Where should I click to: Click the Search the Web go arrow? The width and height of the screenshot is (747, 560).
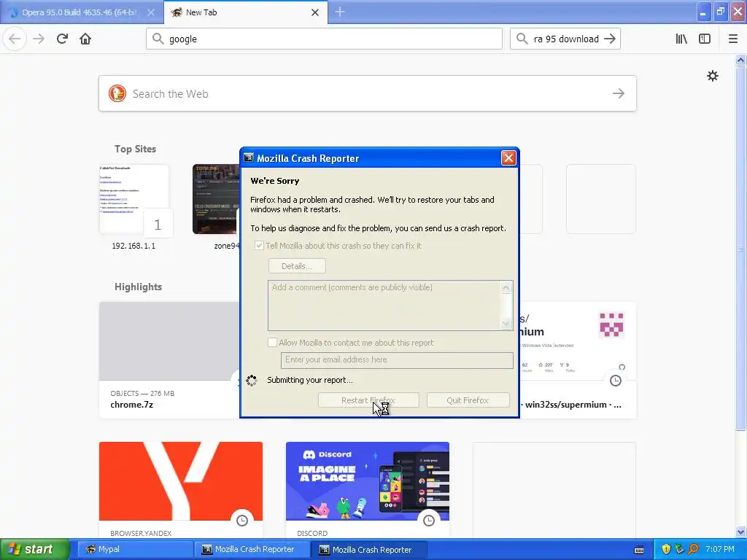619,93
